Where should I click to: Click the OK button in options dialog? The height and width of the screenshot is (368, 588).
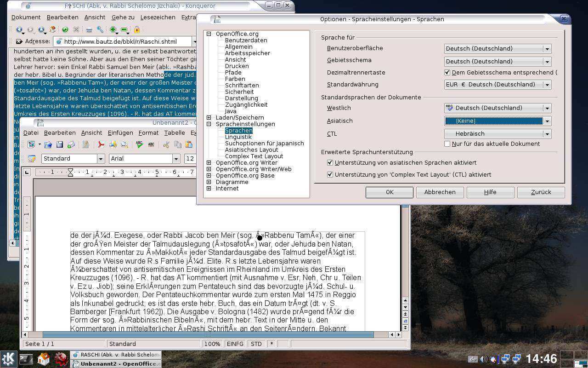(390, 192)
